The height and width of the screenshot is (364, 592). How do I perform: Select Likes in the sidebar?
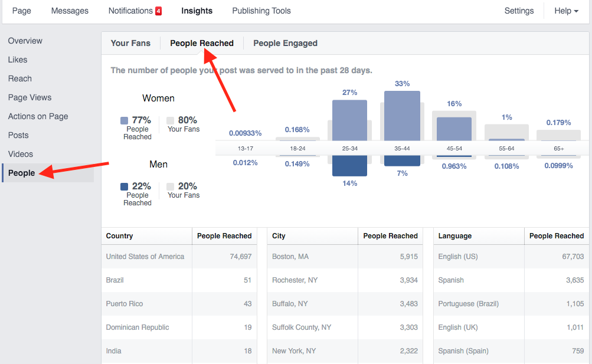[x=17, y=60]
